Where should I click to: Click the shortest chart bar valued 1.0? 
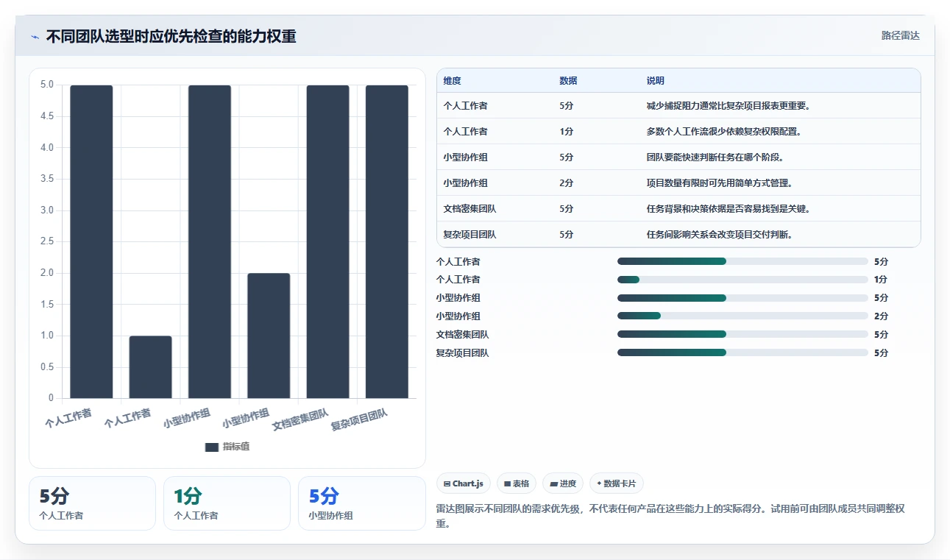(x=150, y=367)
